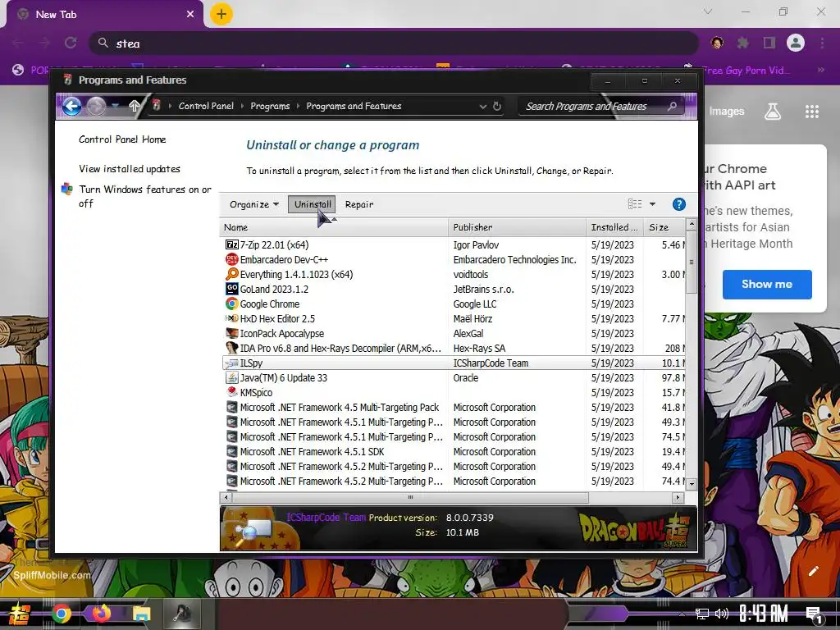Expand the view options dropdown arrow
This screenshot has height=630, width=840.
click(652, 204)
